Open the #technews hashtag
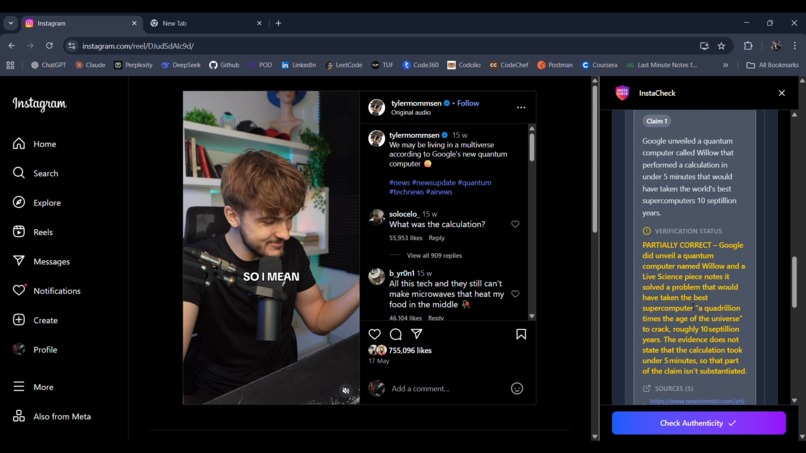The image size is (806, 453). click(406, 192)
